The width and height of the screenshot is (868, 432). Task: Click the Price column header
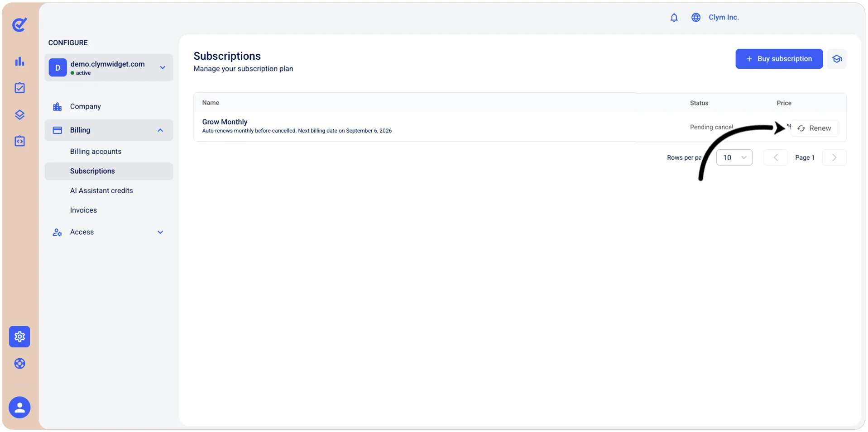[x=784, y=103]
